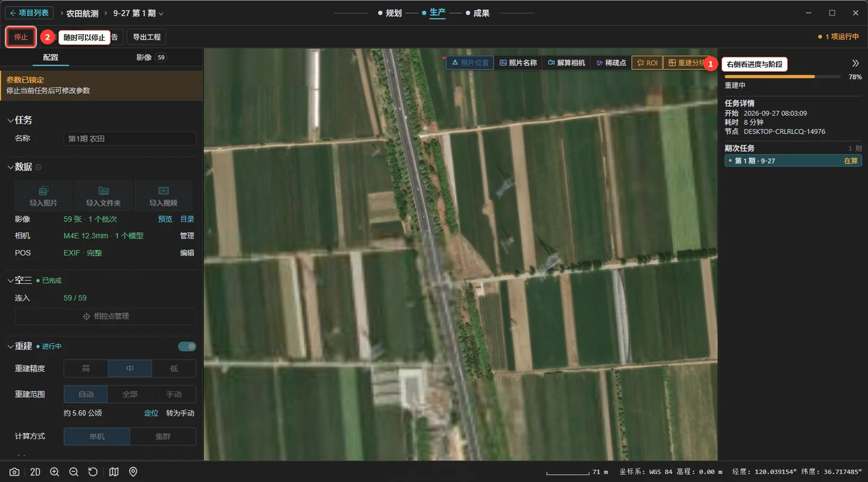Image resolution: width=868 pixels, height=482 pixels.
Task: Toggle 解算相机 display layer
Action: (x=566, y=63)
